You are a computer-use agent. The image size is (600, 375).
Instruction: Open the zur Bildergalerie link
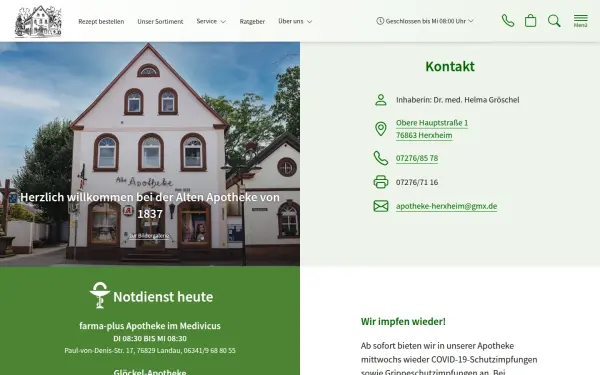149,236
